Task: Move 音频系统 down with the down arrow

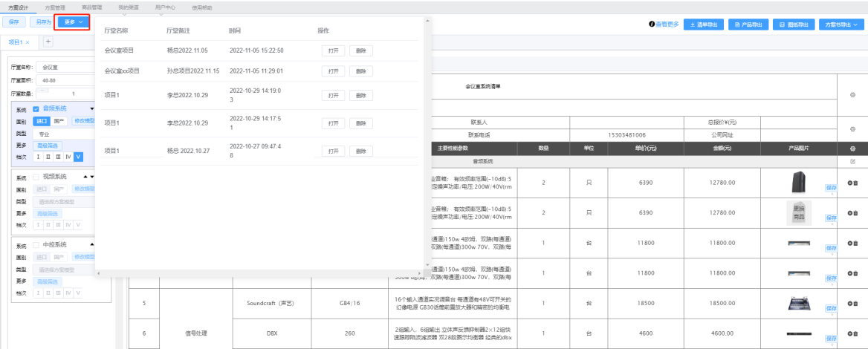Action: click(x=92, y=109)
